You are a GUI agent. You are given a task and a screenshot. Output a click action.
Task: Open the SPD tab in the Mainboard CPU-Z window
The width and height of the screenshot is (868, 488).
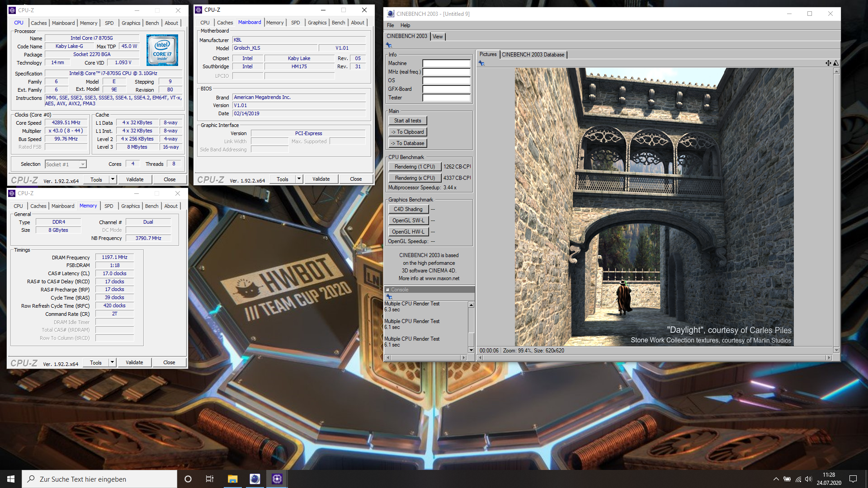tap(295, 23)
